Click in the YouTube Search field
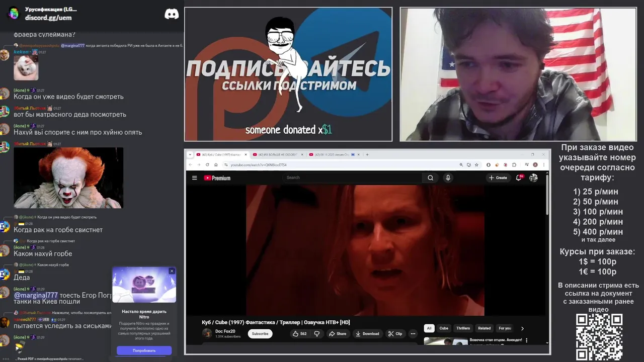The width and height of the screenshot is (644, 362). click(x=352, y=177)
